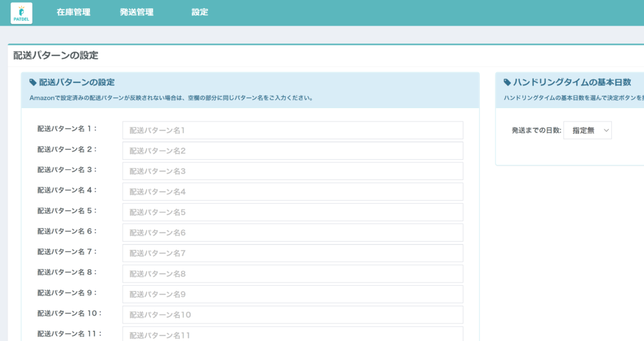
Task: Open the 在庫管理 menu
Action: [x=73, y=13]
